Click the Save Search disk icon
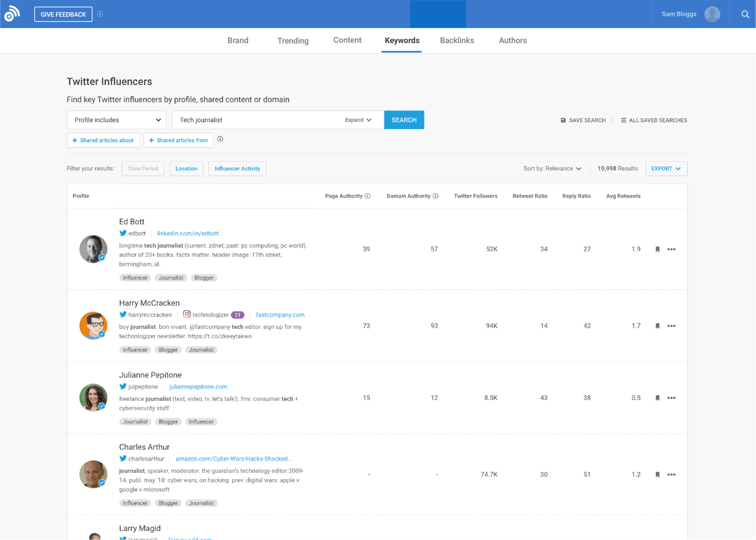756x540 pixels. pyautogui.click(x=562, y=120)
